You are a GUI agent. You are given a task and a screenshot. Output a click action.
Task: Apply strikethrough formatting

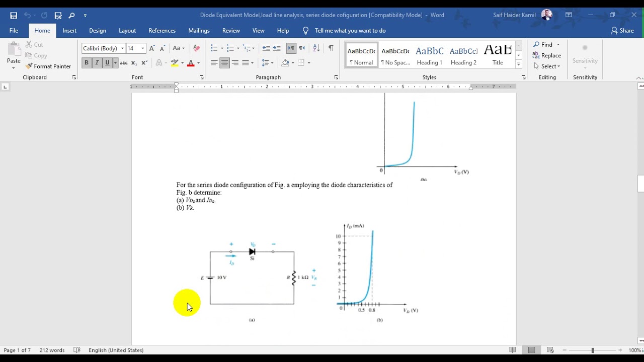[123, 63]
